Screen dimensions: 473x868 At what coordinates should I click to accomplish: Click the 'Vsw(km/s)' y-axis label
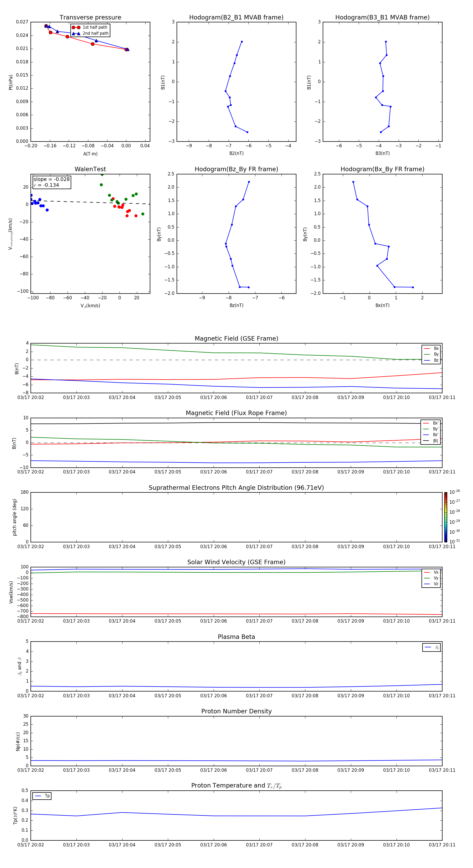click(x=11, y=592)
